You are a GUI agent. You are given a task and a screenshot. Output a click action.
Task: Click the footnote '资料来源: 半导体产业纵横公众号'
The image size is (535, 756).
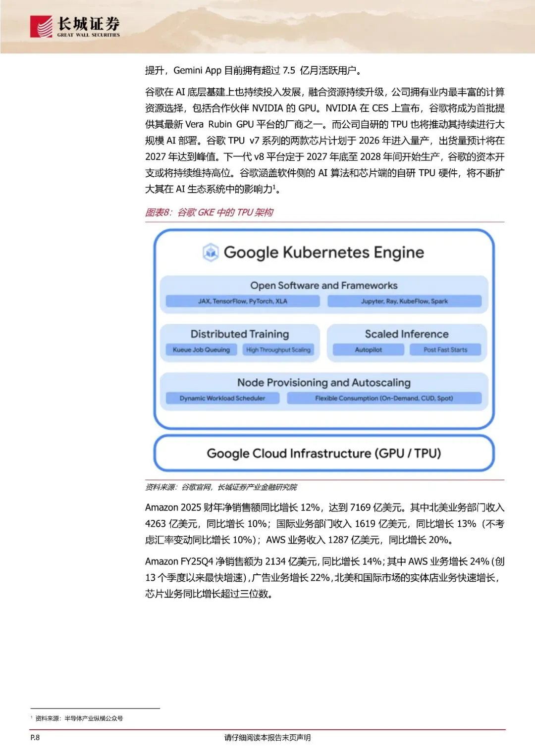(x=77, y=718)
